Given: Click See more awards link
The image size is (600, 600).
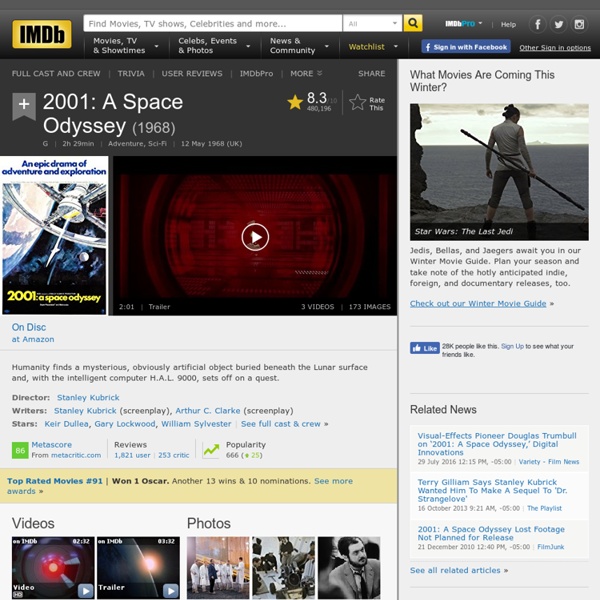Looking at the screenshot, I should point(180,486).
